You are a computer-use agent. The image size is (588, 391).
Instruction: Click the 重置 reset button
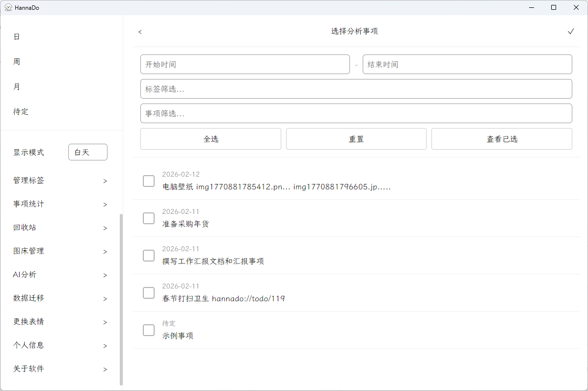point(356,139)
